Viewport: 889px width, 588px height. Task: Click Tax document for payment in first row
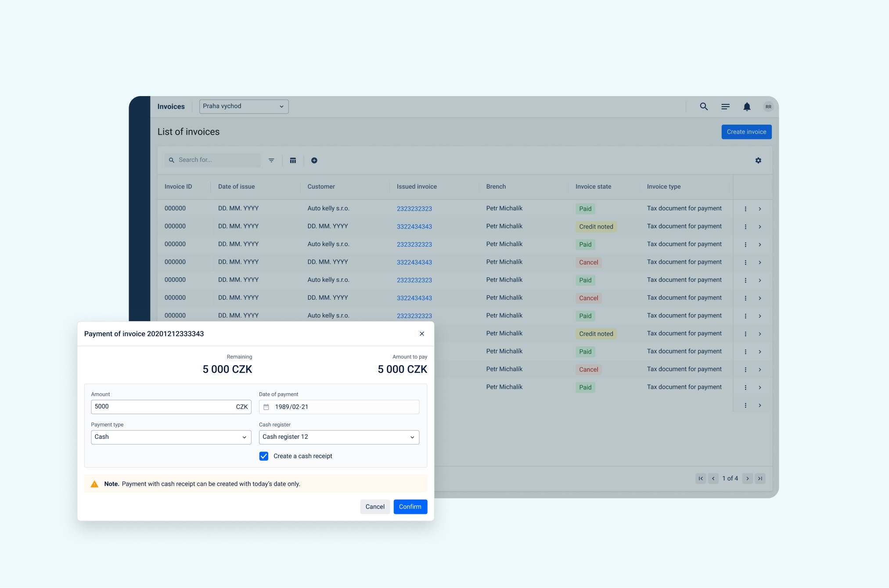point(684,208)
